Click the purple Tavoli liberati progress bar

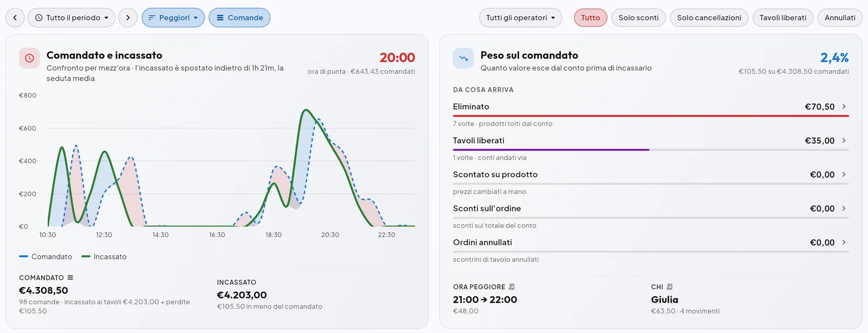click(x=551, y=150)
